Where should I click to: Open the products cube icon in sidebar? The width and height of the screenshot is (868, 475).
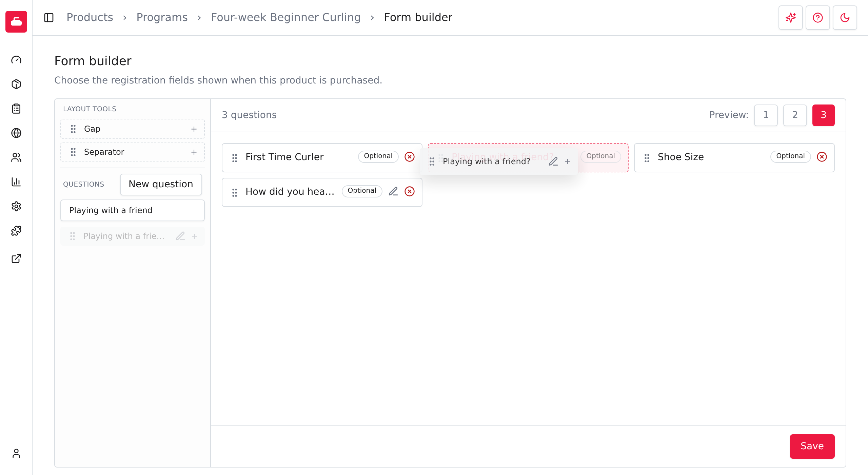click(x=16, y=84)
